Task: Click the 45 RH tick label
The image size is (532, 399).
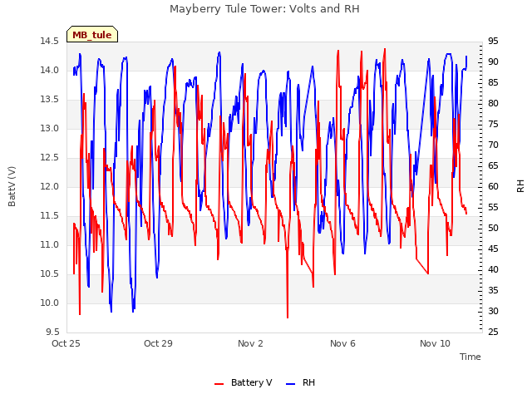Action: click(493, 249)
